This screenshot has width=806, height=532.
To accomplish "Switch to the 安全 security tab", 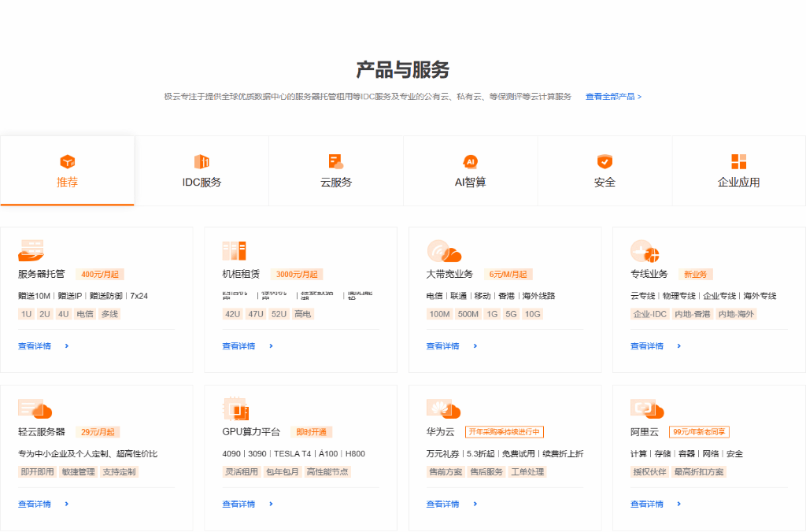I will (604, 171).
